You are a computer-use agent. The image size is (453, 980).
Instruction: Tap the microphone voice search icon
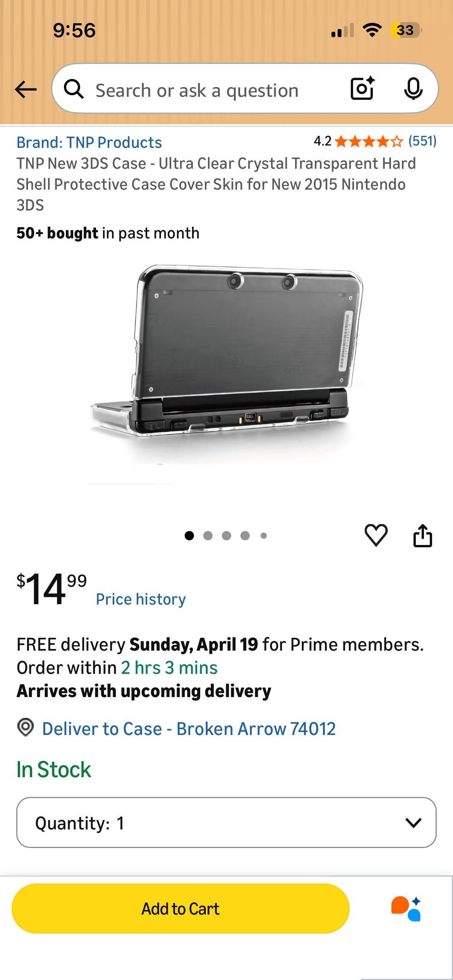click(413, 89)
